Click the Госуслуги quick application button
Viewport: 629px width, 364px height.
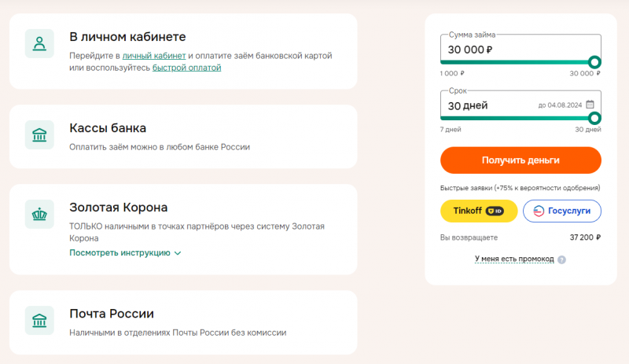tap(562, 211)
